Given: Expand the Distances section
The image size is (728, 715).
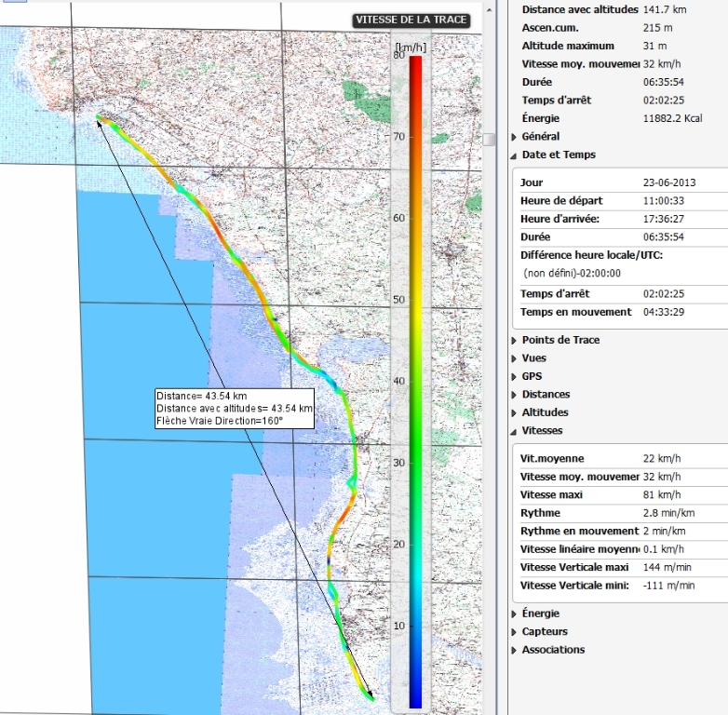Looking at the screenshot, I should pyautogui.click(x=514, y=395).
